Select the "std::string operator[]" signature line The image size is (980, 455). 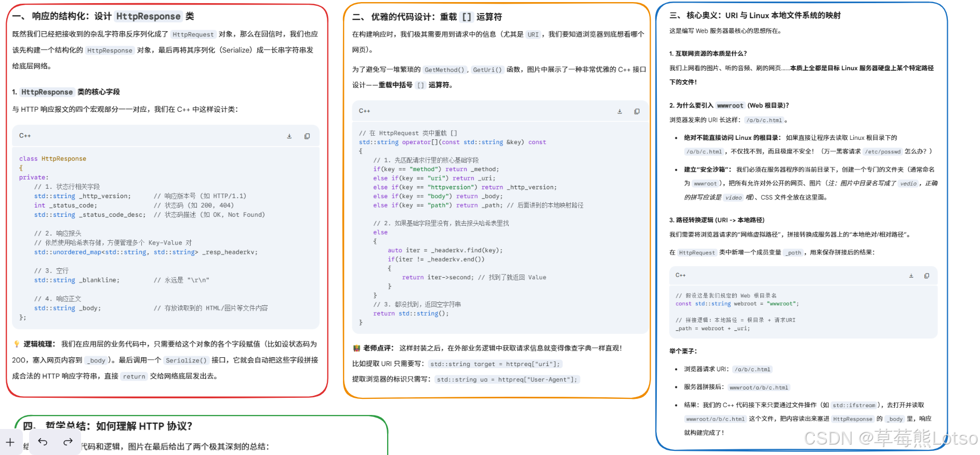coord(452,142)
